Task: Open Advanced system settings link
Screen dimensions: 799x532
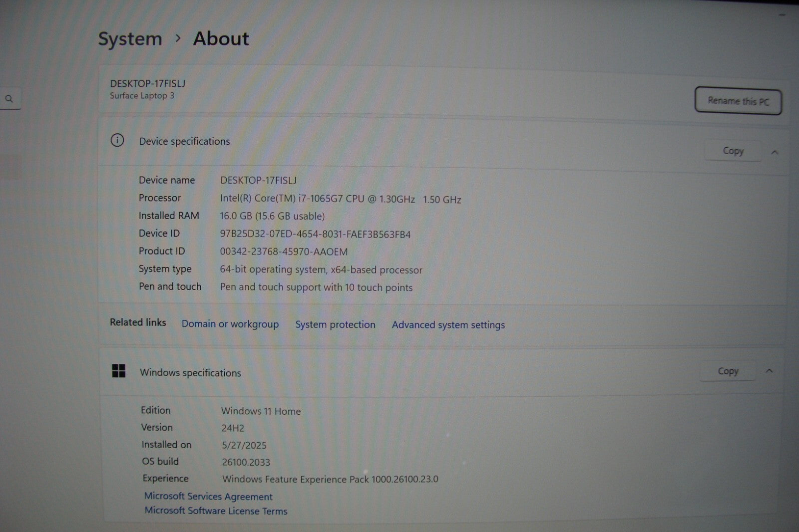Action: coord(448,325)
